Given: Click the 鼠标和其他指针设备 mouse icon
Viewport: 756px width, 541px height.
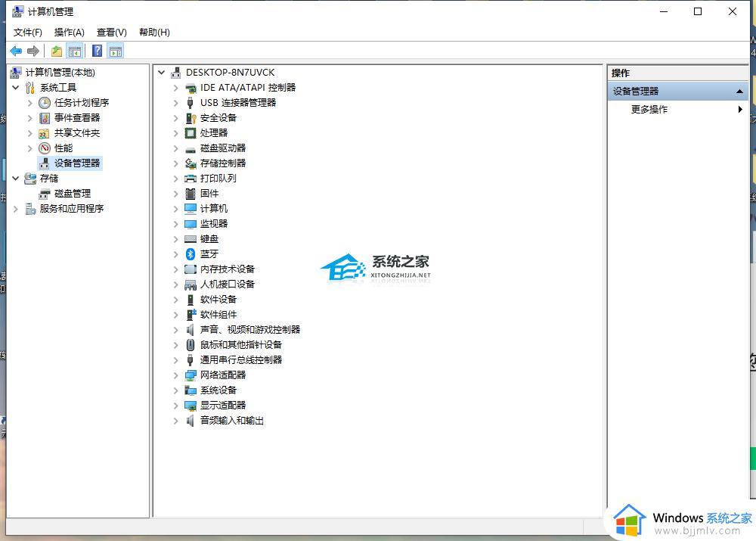Looking at the screenshot, I should click(x=191, y=345).
